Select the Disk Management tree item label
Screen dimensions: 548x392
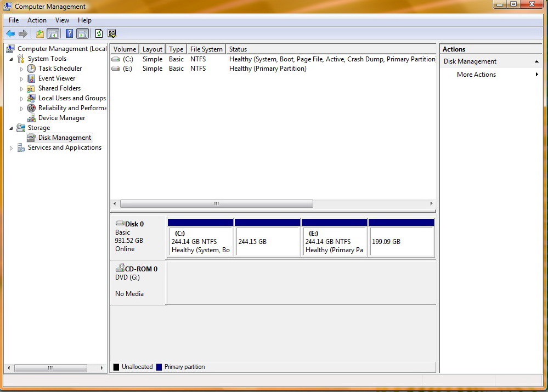click(x=65, y=138)
